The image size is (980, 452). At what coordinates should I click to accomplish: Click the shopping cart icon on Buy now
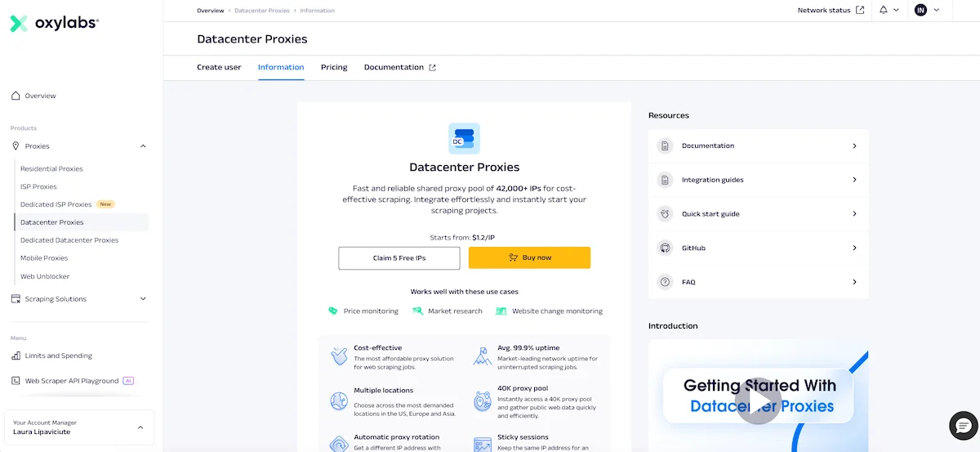(513, 257)
